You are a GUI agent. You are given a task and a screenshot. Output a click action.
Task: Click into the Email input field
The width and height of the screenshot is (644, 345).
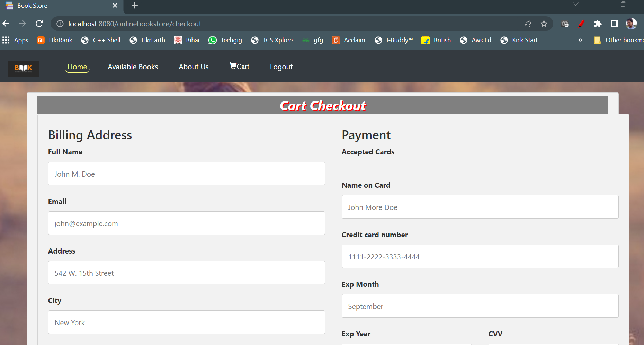click(x=187, y=223)
